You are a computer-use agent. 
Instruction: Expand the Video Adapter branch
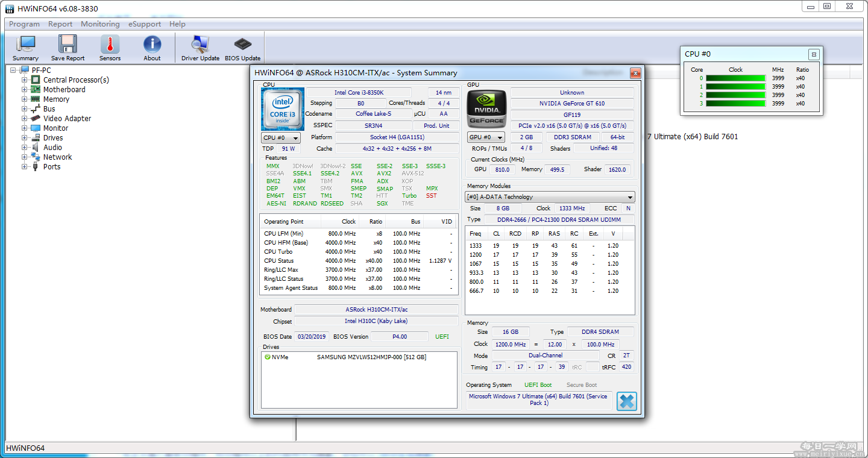[x=25, y=118]
